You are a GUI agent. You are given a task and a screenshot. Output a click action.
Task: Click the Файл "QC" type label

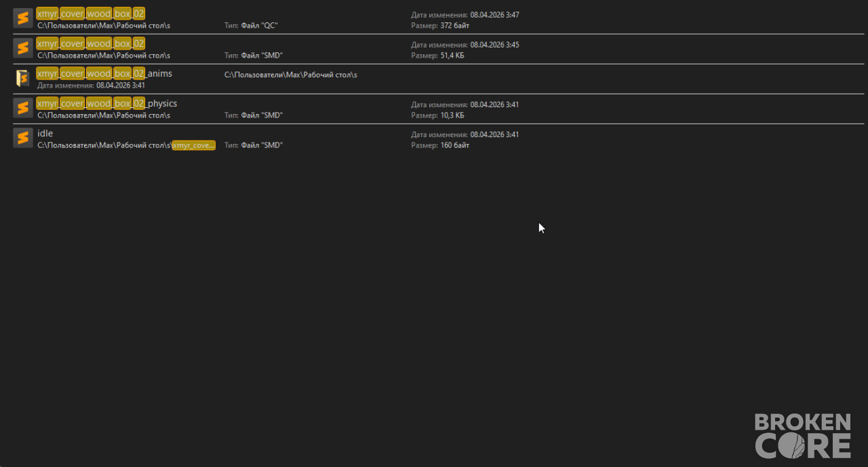260,26
